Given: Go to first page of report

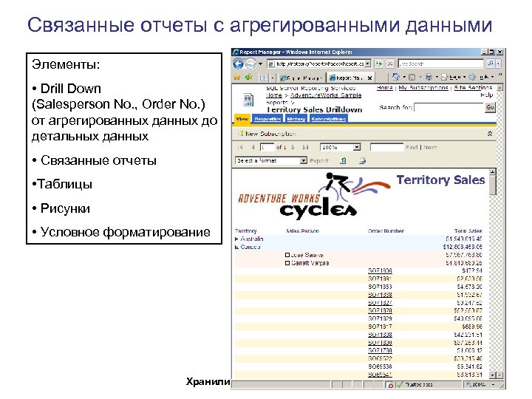Looking at the screenshot, I should point(241,147).
